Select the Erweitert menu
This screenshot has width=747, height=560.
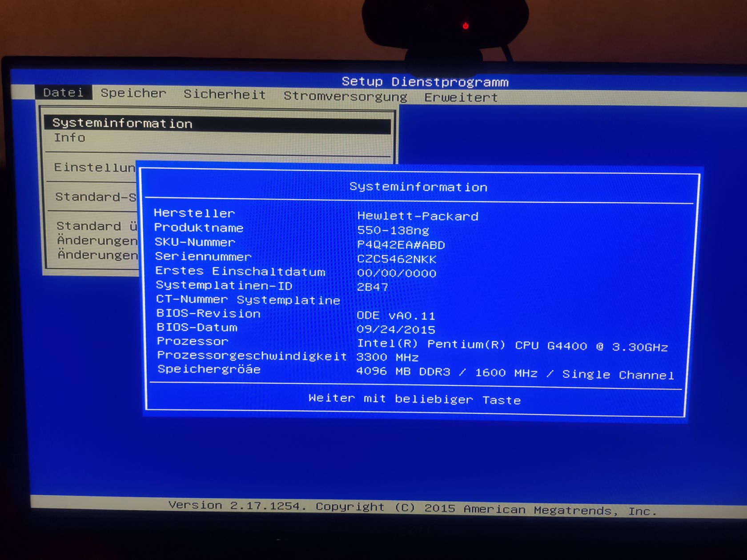click(461, 97)
